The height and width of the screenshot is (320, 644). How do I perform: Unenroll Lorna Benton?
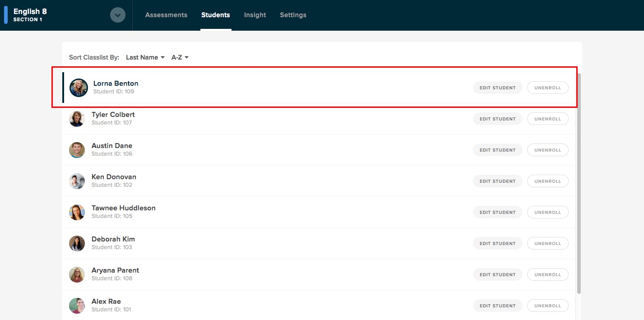click(x=547, y=88)
